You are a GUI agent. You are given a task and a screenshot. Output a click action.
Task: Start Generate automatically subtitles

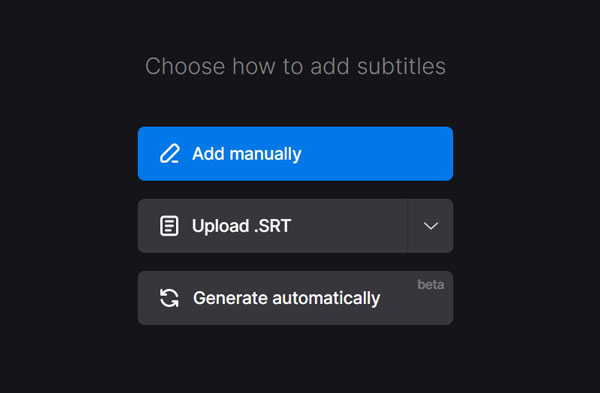[295, 298]
